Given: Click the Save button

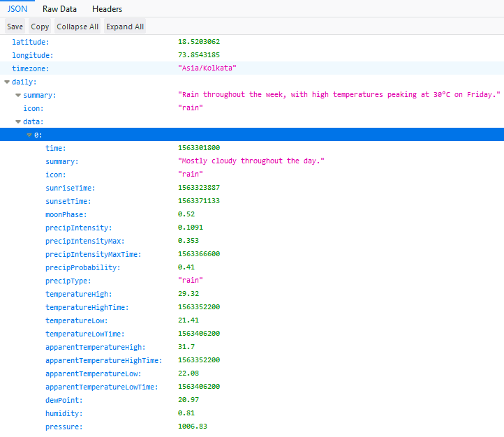Looking at the screenshot, I should tap(15, 27).
